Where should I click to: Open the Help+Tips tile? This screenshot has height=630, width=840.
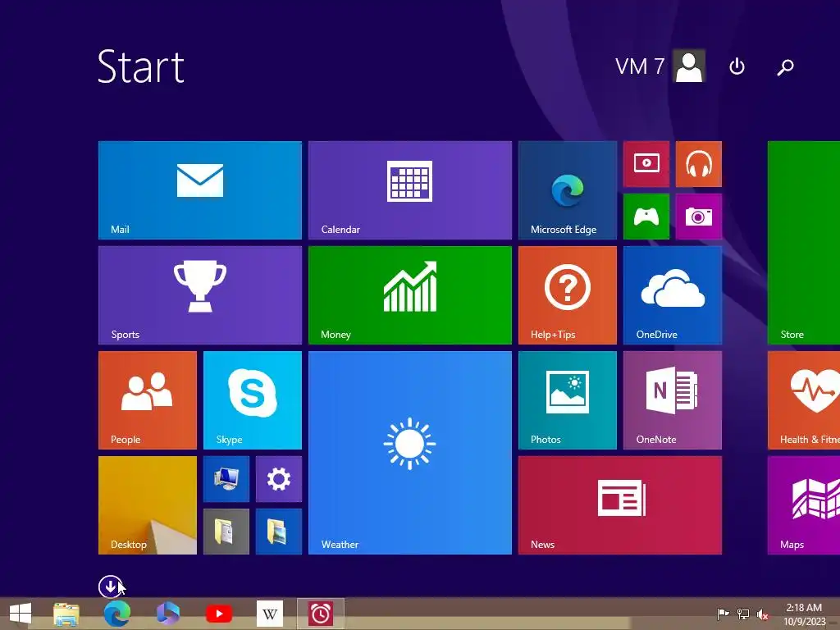point(568,295)
